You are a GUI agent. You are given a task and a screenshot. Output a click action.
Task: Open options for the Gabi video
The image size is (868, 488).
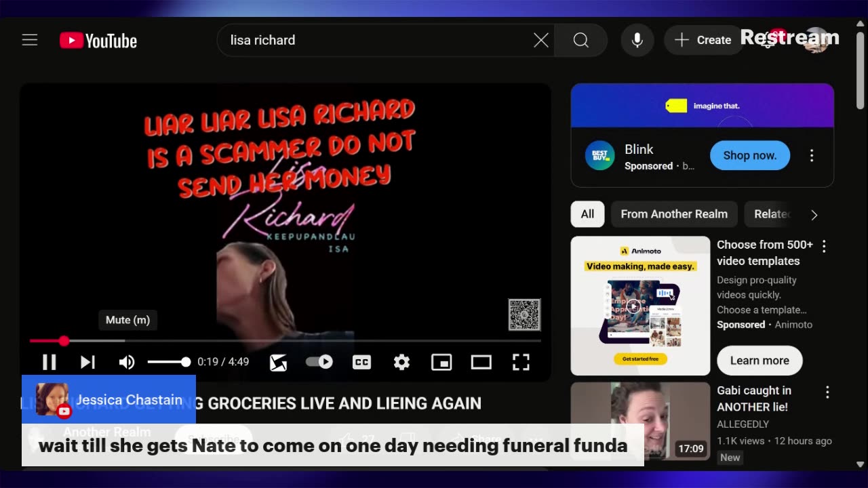[x=827, y=392]
